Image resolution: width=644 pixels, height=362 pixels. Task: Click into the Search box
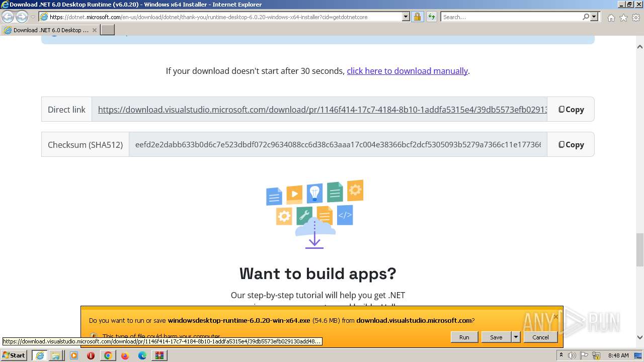point(512,17)
